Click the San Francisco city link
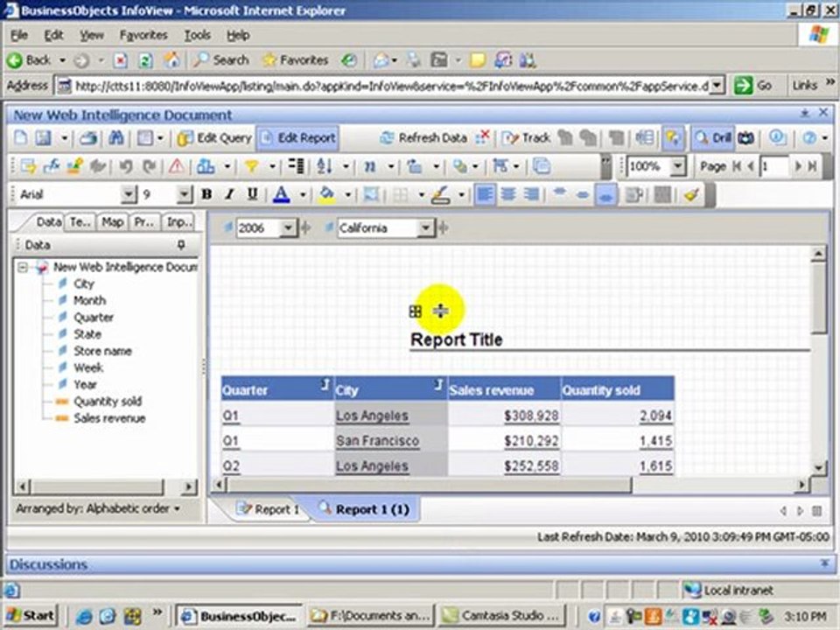Viewport: 840px width, 630px height. click(378, 441)
